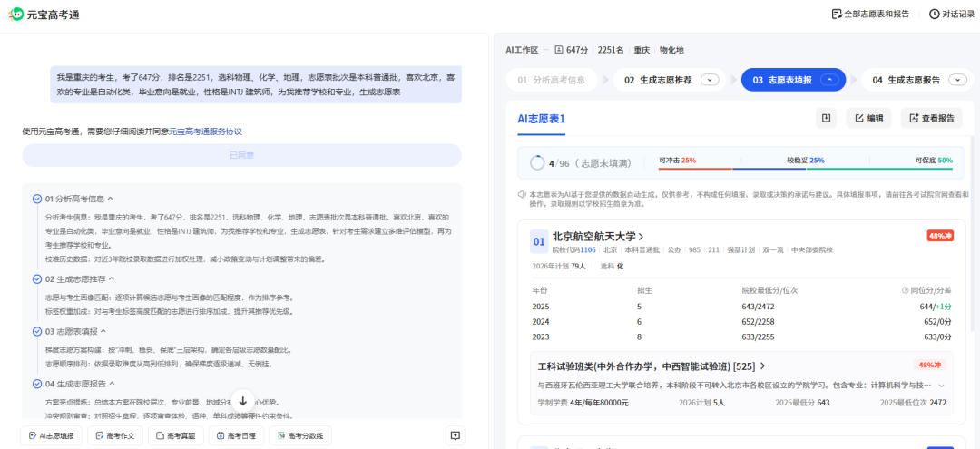This screenshot has width=980, height=449.
Task: Click the 01 rank number badge
Action: [539, 241]
